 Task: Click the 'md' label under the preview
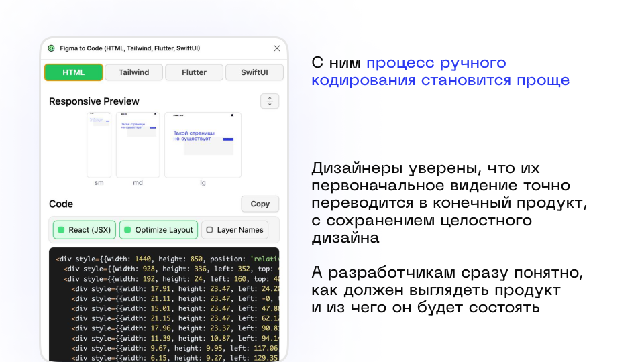pos(138,182)
